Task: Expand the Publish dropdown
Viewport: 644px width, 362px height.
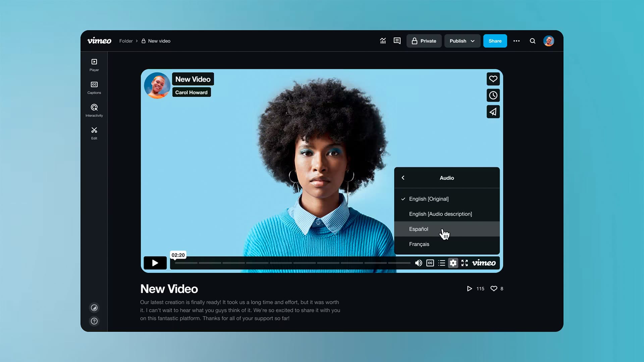Action: 462,41
